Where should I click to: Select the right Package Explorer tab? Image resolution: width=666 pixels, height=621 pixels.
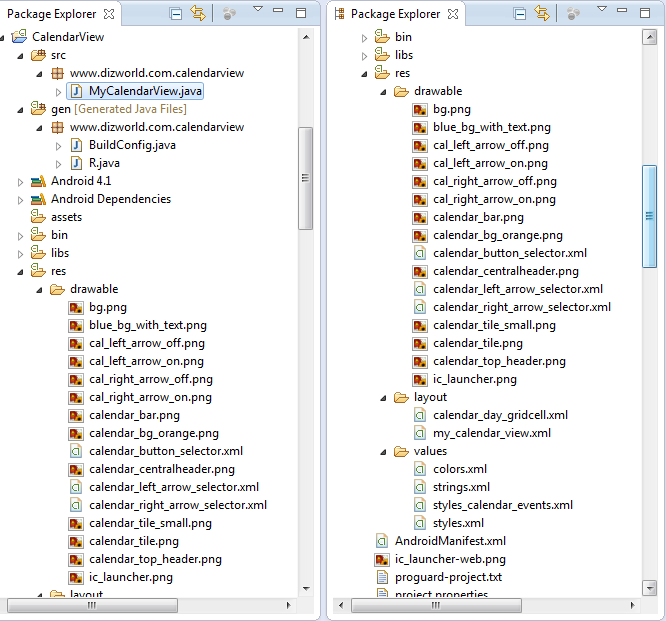coord(395,14)
